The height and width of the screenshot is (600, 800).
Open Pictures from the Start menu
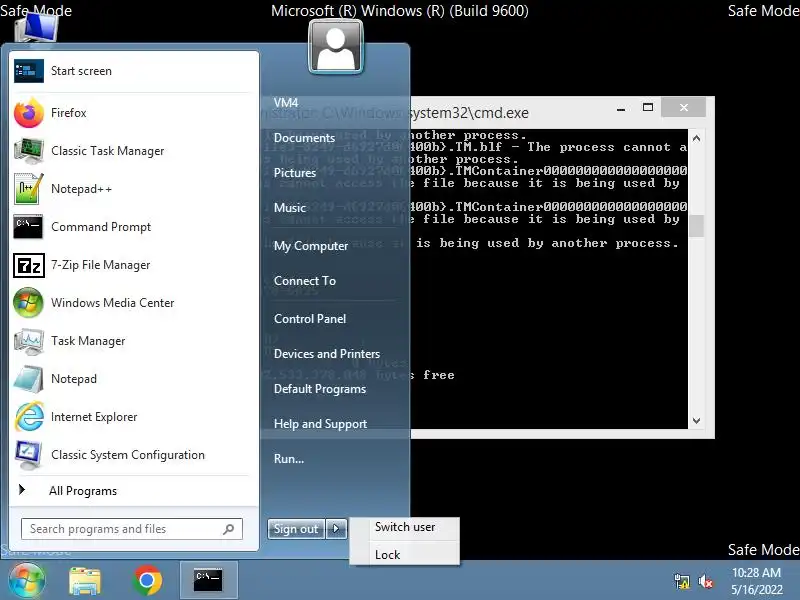pos(295,173)
